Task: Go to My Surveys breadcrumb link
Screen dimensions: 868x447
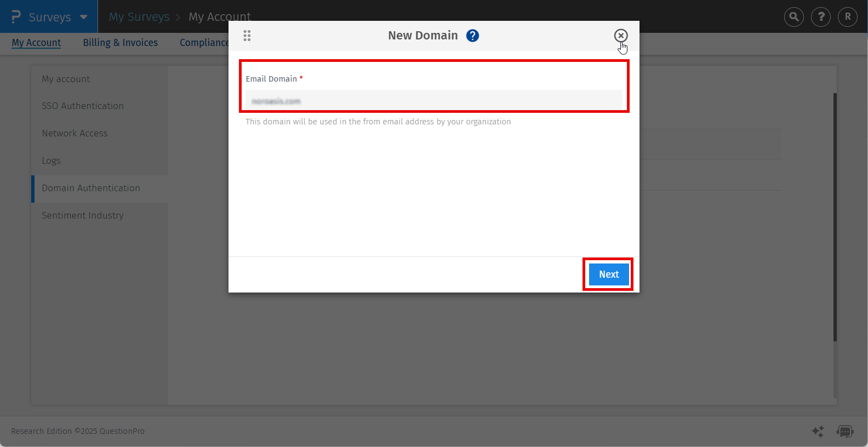Action: [x=139, y=17]
